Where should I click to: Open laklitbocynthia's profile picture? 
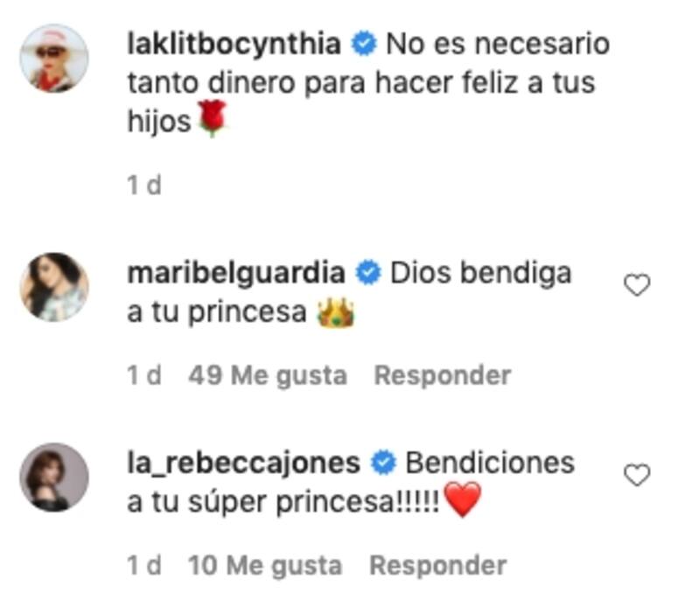coord(54,58)
